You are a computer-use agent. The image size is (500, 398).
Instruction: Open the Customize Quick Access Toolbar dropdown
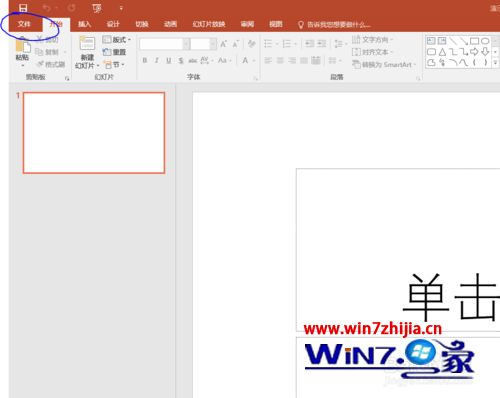pos(121,8)
